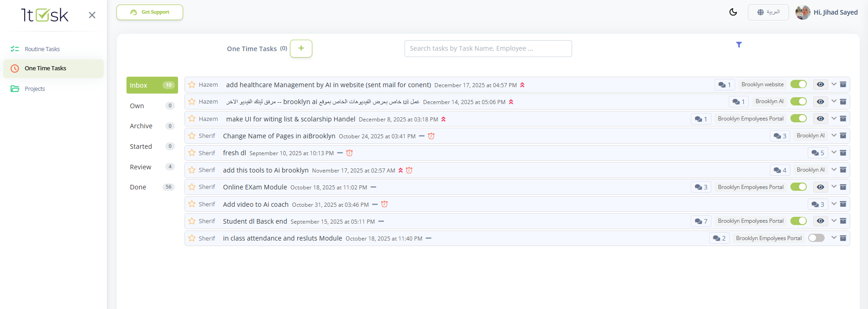Click high priority arrows on healthcare task
The image size is (868, 309).
click(x=522, y=85)
